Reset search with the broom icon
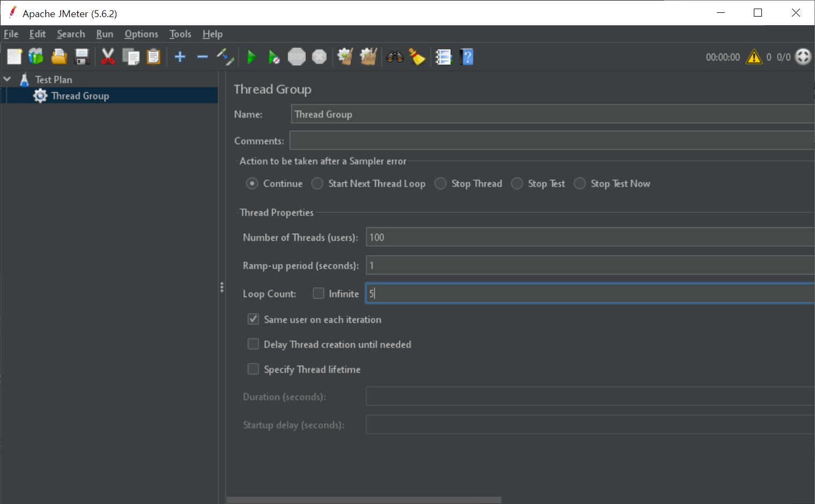 (417, 56)
